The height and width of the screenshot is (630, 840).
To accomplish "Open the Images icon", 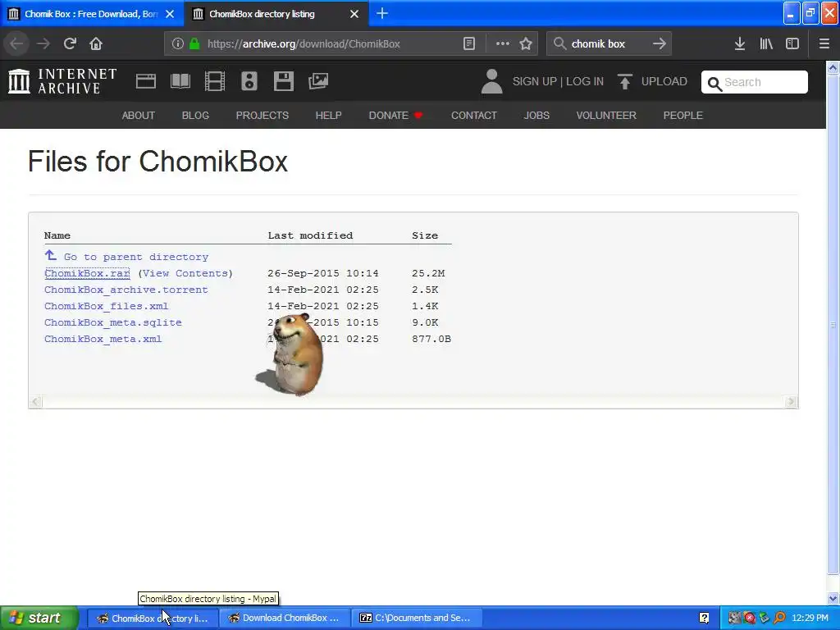I will [x=318, y=81].
